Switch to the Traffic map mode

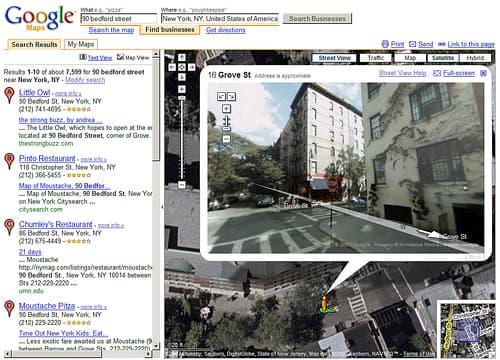pyautogui.click(x=376, y=58)
